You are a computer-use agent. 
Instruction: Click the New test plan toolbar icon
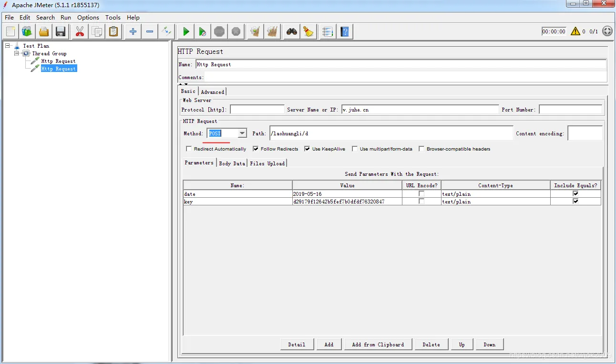click(11, 32)
